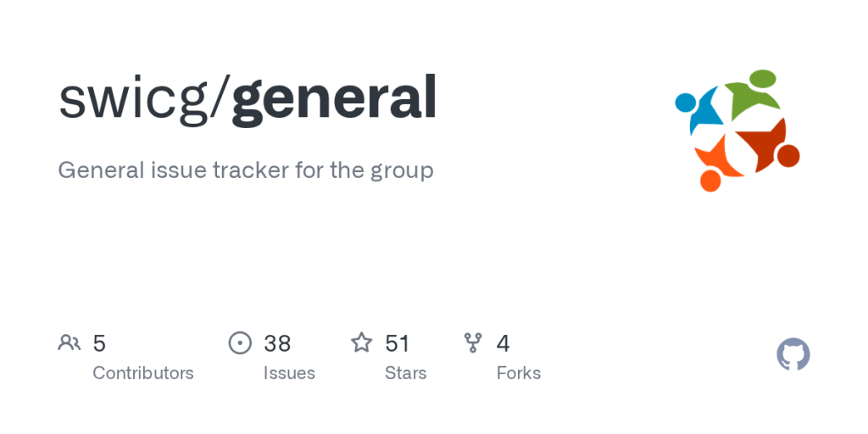This screenshot has height=434, width=868.
Task: Click the issues count "38"
Action: coord(277,343)
